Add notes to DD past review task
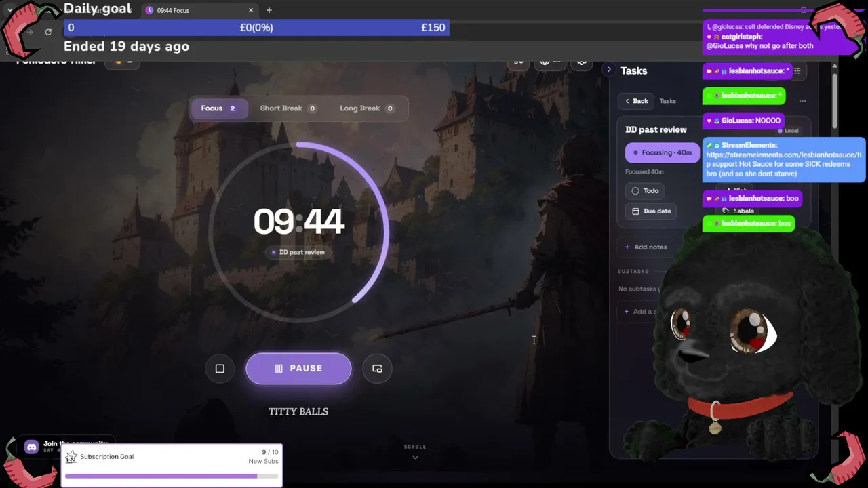 pyautogui.click(x=646, y=247)
